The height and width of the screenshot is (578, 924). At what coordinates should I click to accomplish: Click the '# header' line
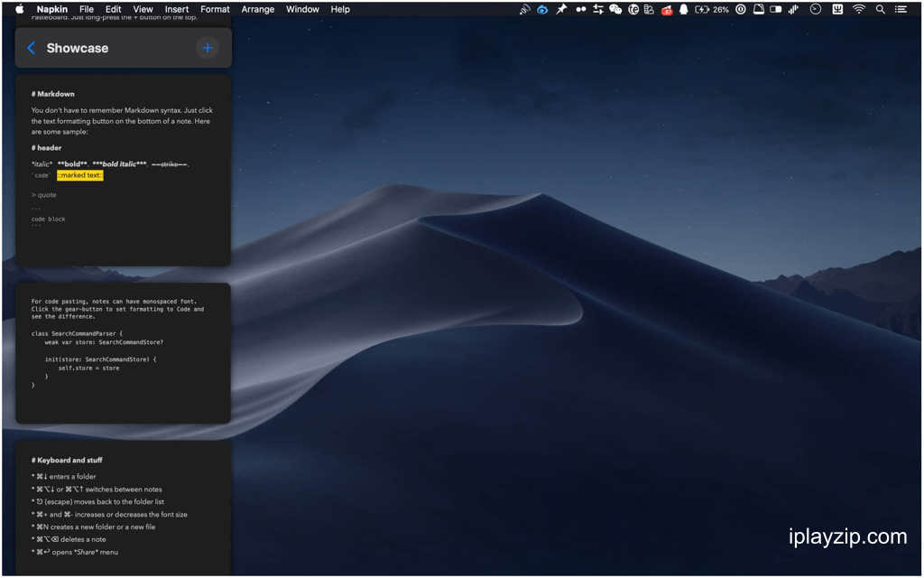click(47, 148)
